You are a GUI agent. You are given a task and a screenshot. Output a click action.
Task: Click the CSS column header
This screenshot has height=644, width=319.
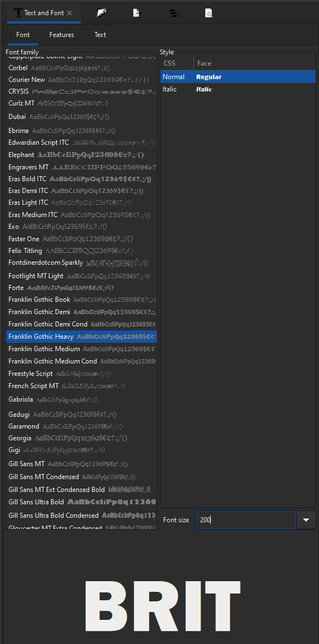click(x=177, y=63)
